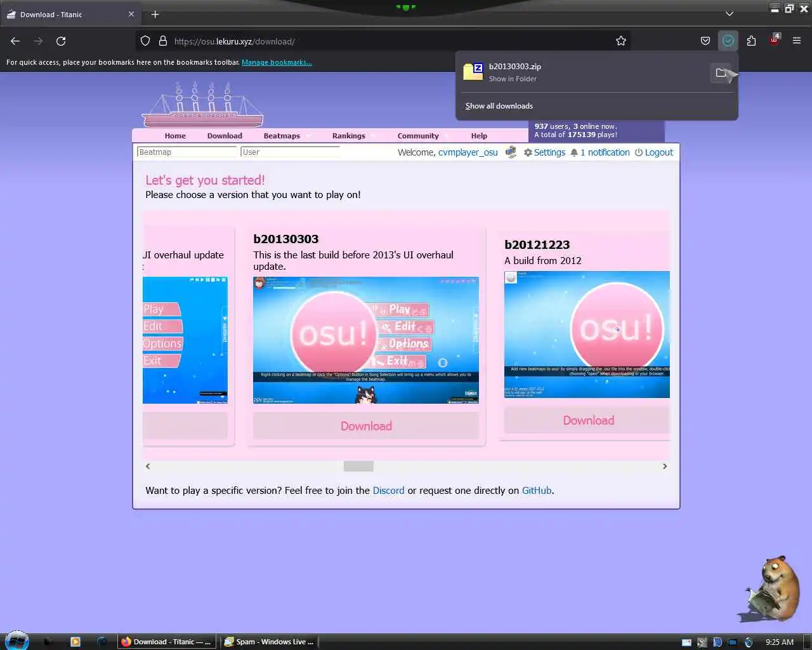The height and width of the screenshot is (650, 812).
Task: Click the User search field
Action: tap(291, 152)
